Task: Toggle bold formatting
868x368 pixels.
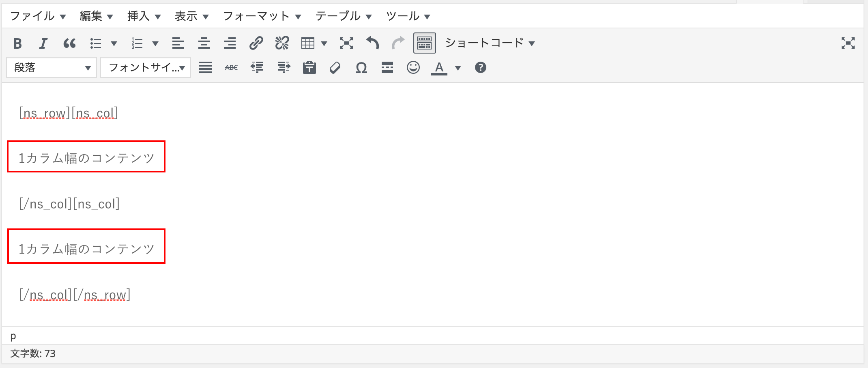Action: [17, 43]
